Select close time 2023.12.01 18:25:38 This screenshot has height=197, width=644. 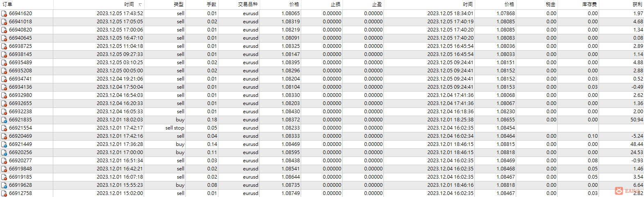pos(450,120)
